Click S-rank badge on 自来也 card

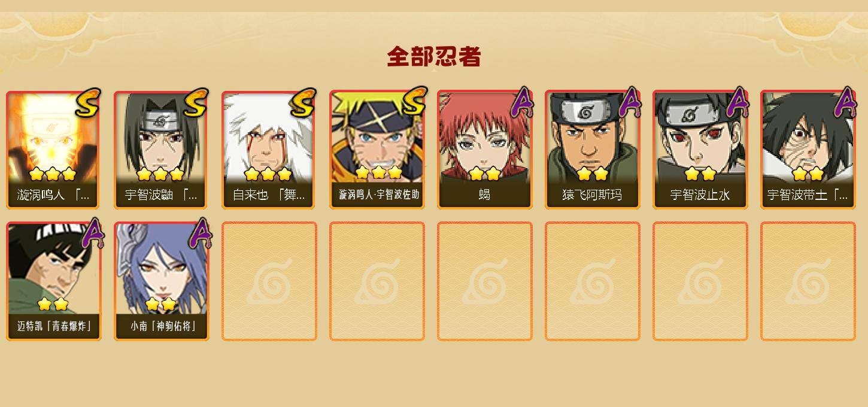point(303,104)
